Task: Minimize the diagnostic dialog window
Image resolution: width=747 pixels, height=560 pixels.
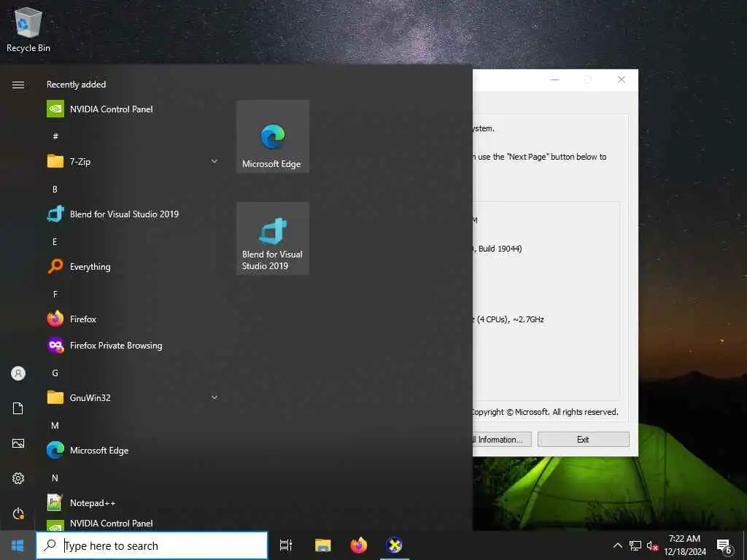Action: coord(555,79)
